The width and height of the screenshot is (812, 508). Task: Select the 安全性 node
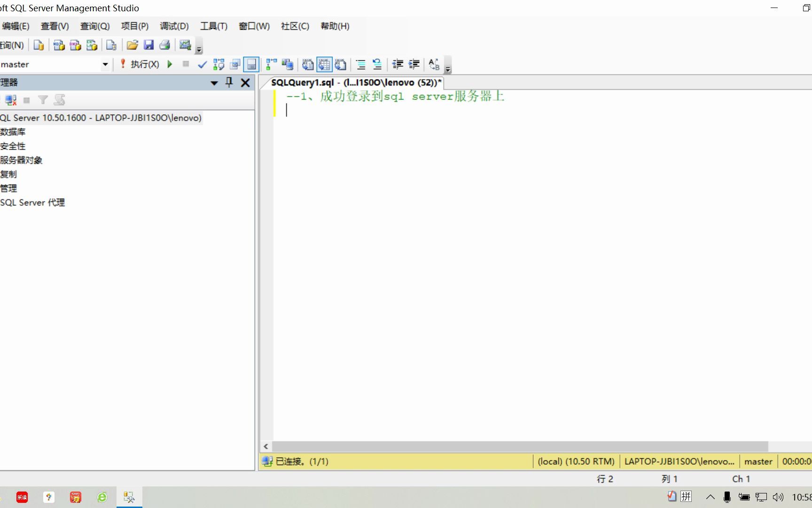tap(13, 146)
